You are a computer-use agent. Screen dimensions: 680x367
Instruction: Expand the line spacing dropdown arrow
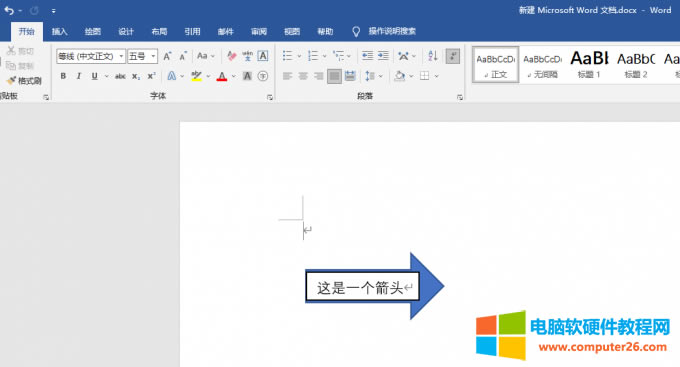click(381, 76)
